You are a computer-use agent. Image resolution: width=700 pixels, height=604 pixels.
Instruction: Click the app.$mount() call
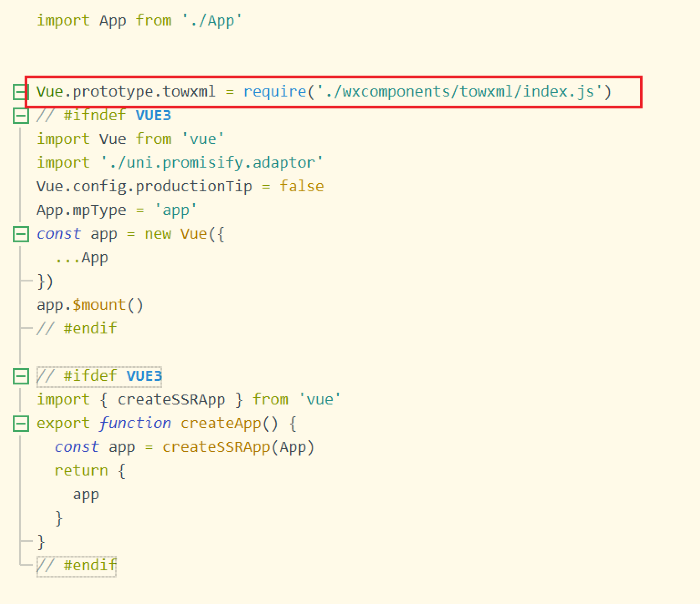[90, 304]
